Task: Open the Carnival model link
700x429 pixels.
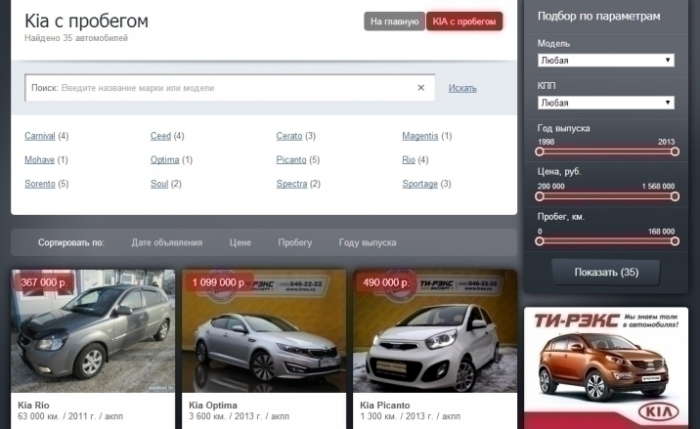Action: [x=40, y=136]
